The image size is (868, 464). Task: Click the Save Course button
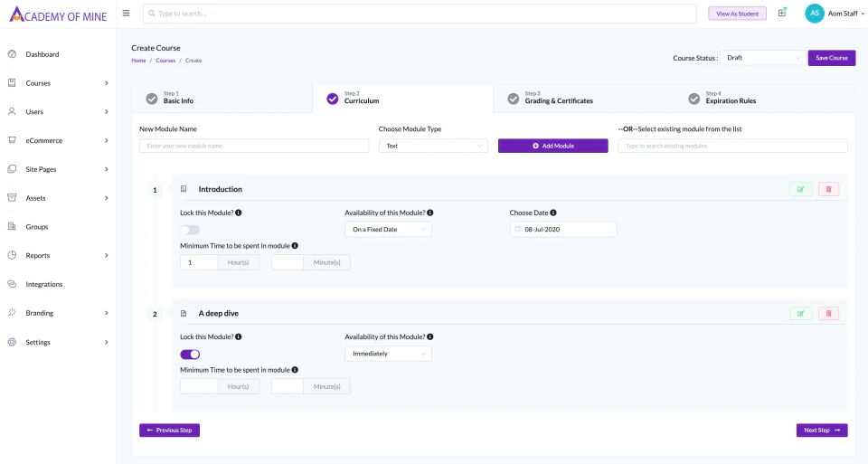831,58
